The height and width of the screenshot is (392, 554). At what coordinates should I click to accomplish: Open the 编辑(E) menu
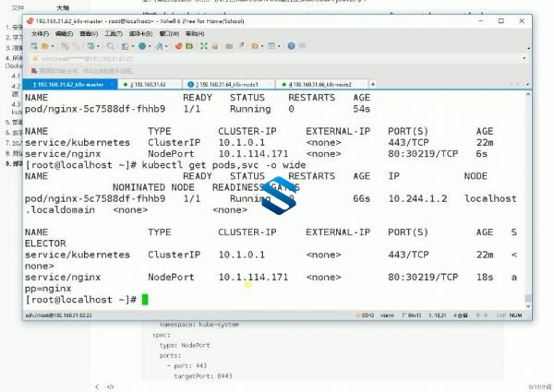tap(64, 34)
